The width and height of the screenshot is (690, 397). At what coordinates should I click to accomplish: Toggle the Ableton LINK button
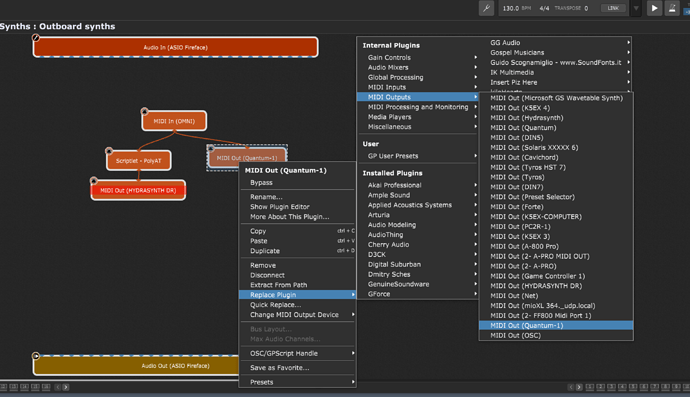pos(613,8)
